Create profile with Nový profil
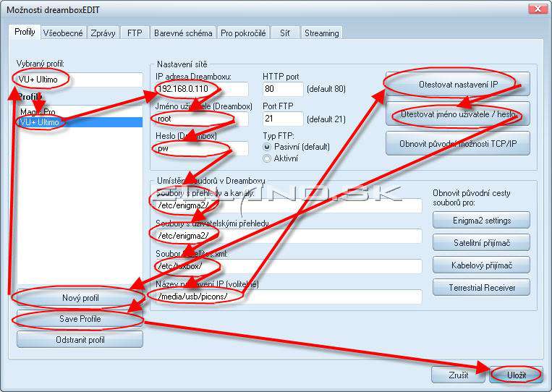Viewport: 552px width, 392px height. [80, 298]
